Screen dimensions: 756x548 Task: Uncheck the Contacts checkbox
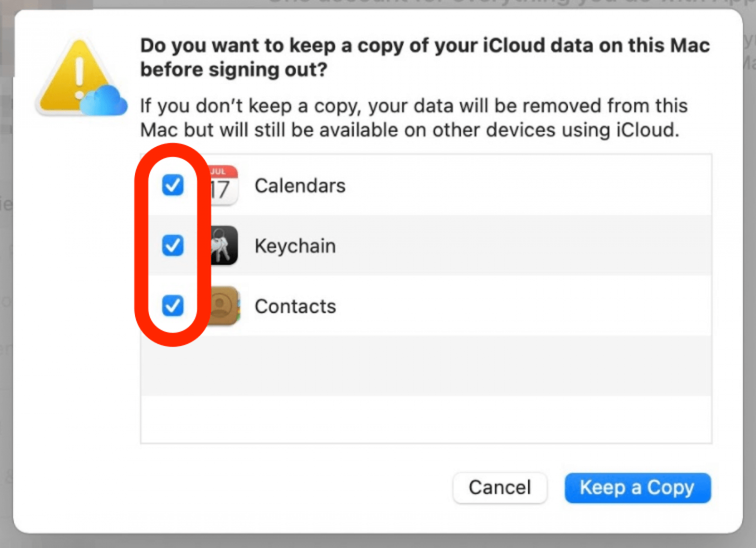(x=172, y=306)
